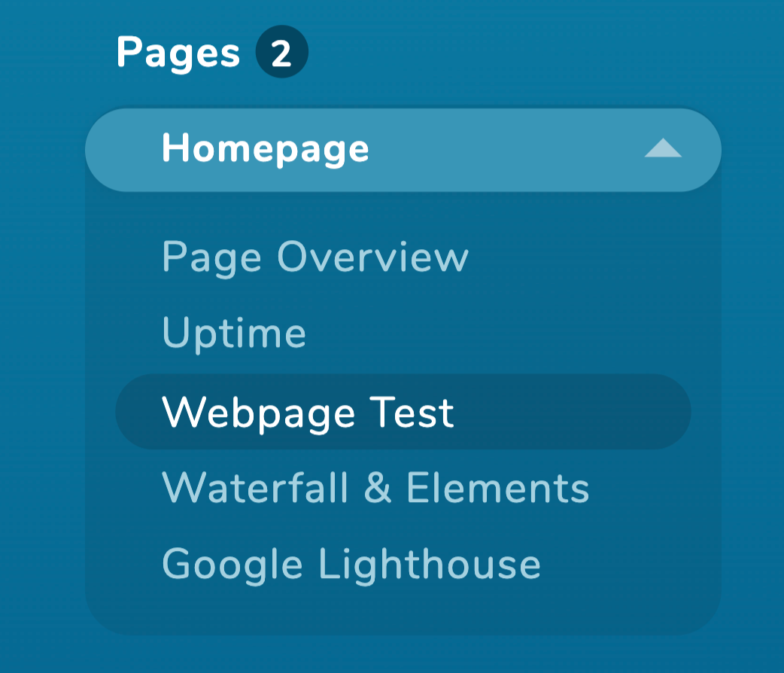The image size is (784, 673).
Task: Click the dark pill behind Webpage Test
Action: [x=403, y=411]
